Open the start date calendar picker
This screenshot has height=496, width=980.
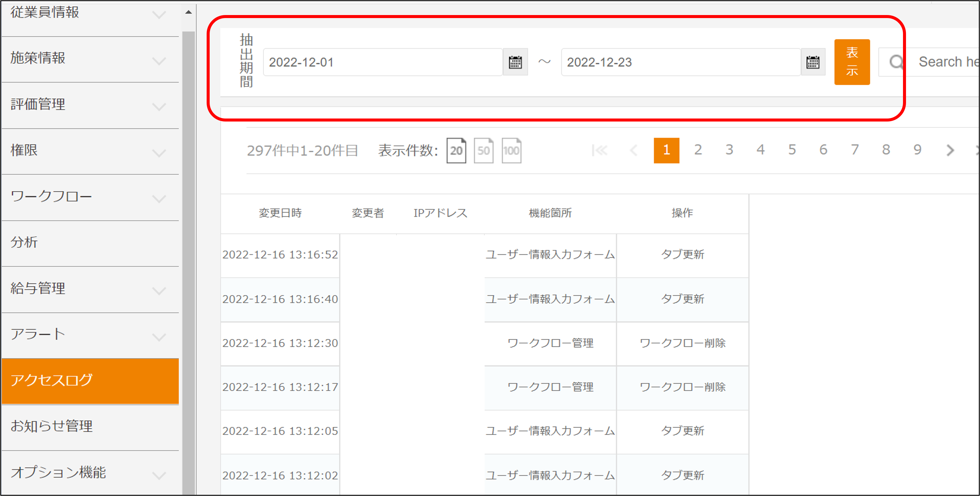[515, 62]
